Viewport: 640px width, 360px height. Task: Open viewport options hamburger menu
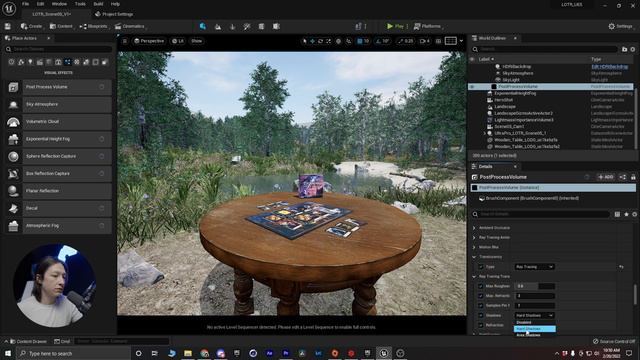point(124,41)
